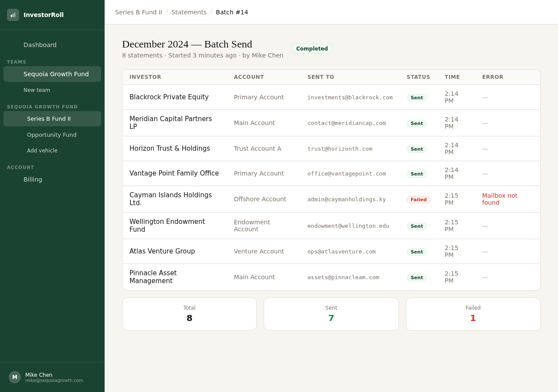Screen dimensions: 558x392
Task: Click the Failed status pill for Cayman Islands Holdings
Action: 418,199
